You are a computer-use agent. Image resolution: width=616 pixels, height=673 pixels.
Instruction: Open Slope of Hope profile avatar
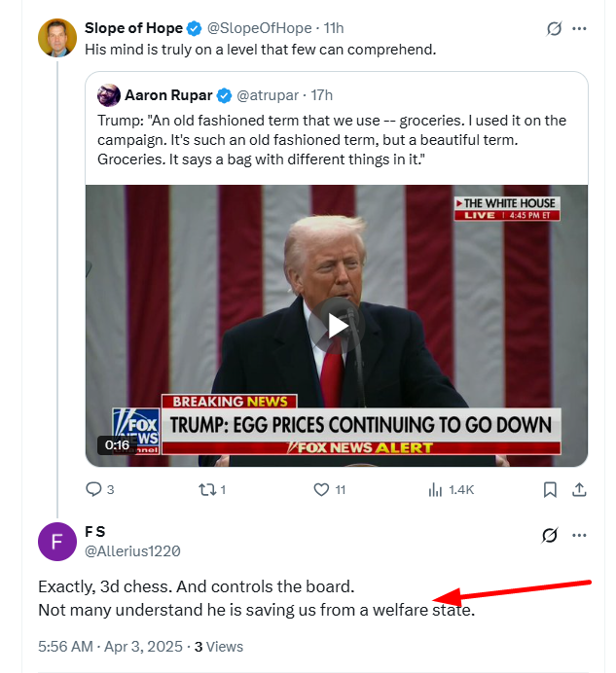pyautogui.click(x=57, y=38)
